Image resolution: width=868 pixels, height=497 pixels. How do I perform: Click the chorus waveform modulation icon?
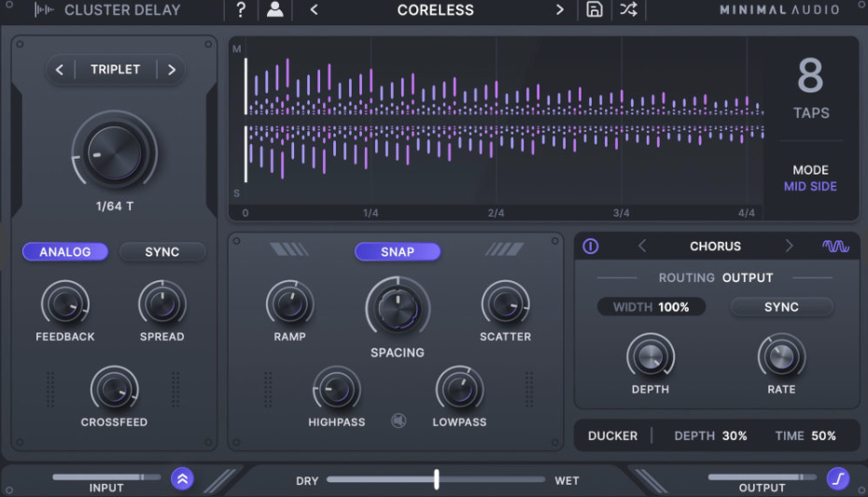click(835, 246)
